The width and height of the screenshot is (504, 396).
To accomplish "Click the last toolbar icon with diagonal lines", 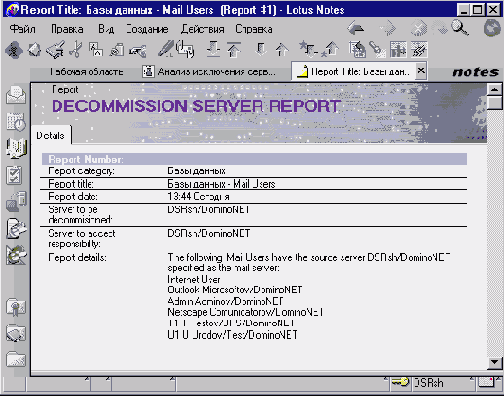I will tap(419, 50).
